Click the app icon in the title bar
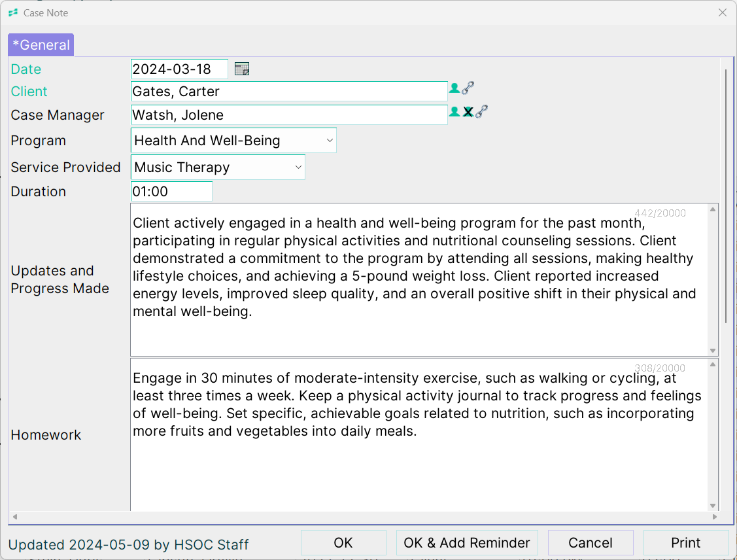Screen dimensions: 737x560 coord(13,12)
